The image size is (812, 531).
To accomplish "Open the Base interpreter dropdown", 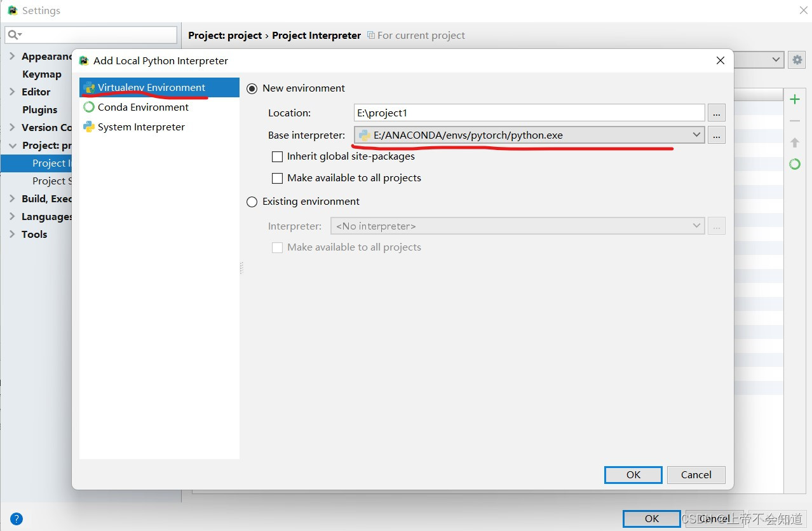I will (x=529, y=135).
